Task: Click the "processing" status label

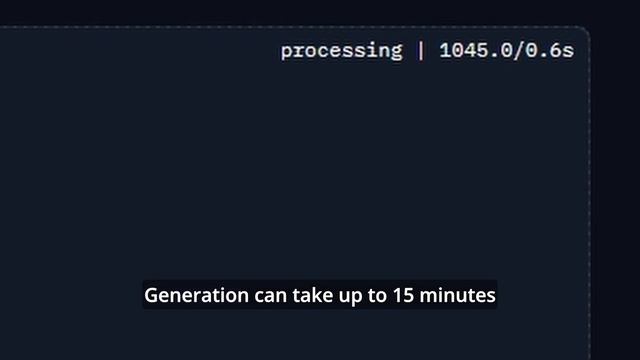Action: click(x=341, y=52)
